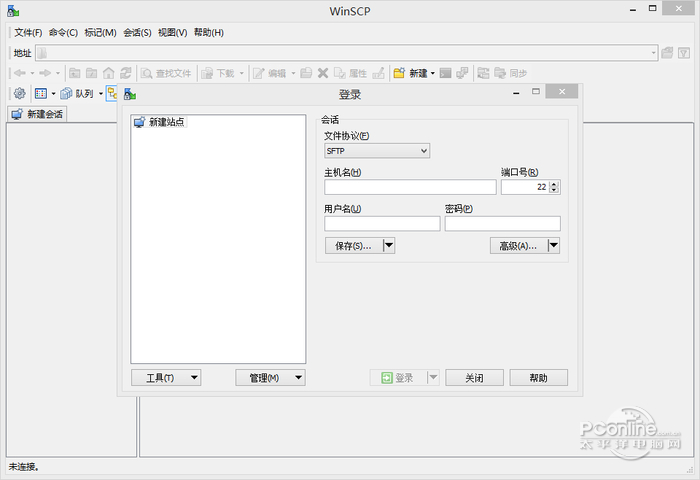Click the 查找文件 find files icon
700x480 pixels.
tap(146, 73)
